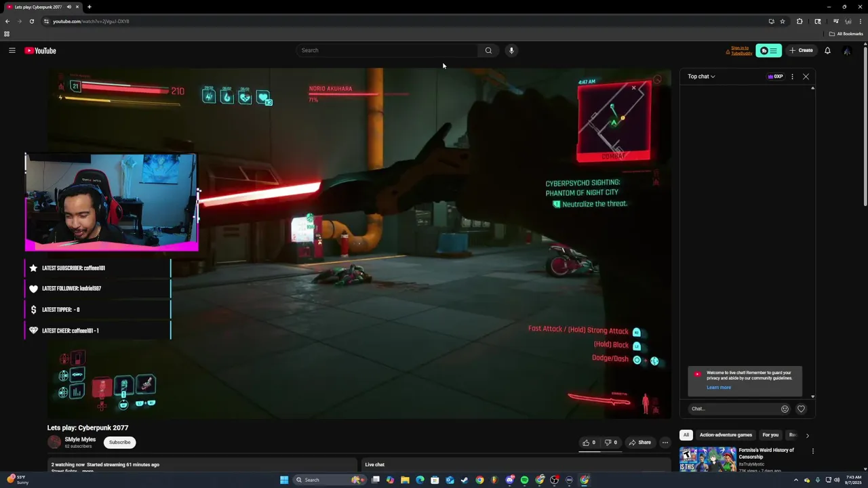Screen dimensions: 868x488
Task: Go to the YouTube home logo
Action: [x=41, y=51]
